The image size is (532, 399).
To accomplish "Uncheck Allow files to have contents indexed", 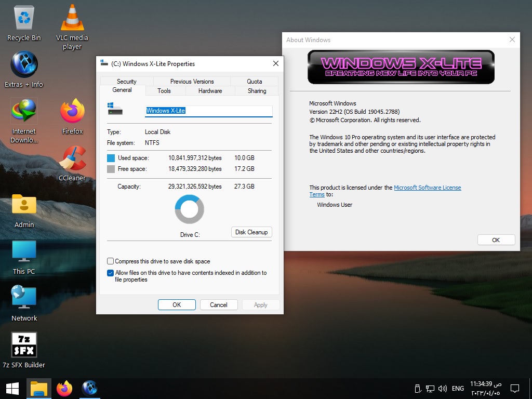I will click(110, 273).
